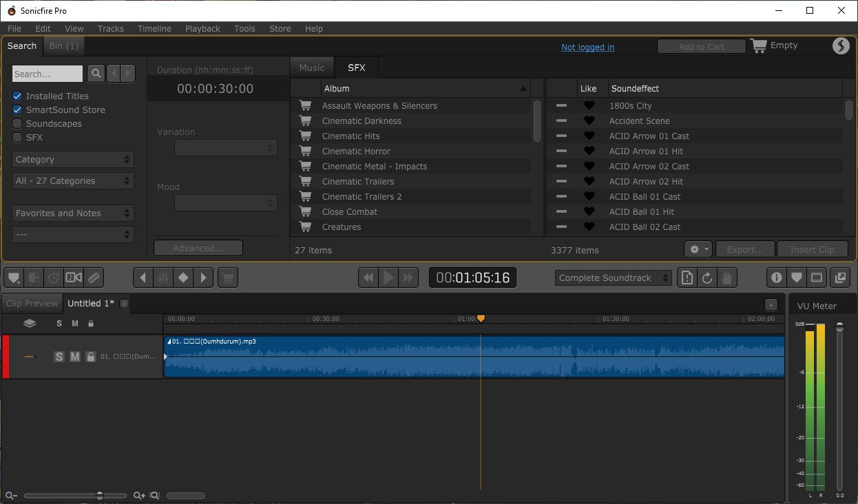Switch to the Music tab
858x504 pixels.
pyautogui.click(x=312, y=67)
